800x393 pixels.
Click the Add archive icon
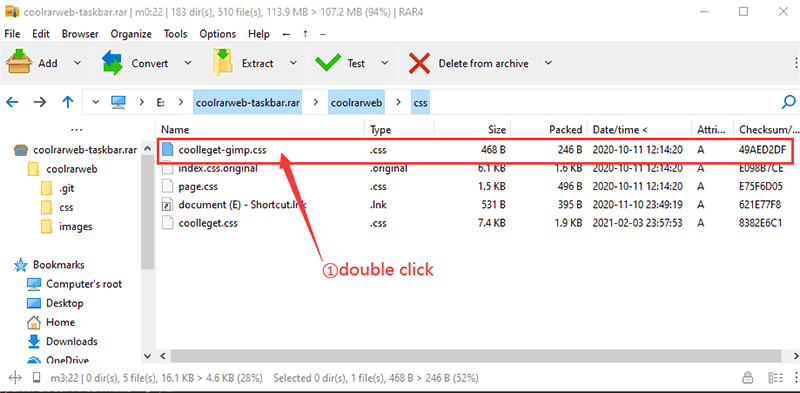pos(19,62)
